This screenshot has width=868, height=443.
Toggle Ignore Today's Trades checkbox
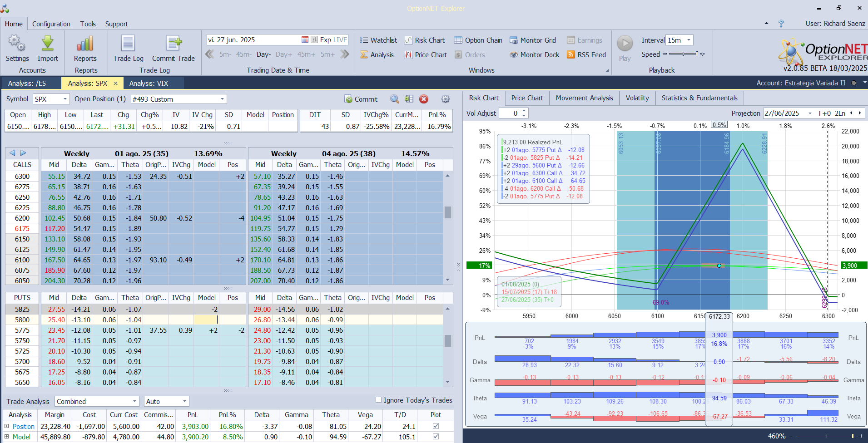coord(378,400)
